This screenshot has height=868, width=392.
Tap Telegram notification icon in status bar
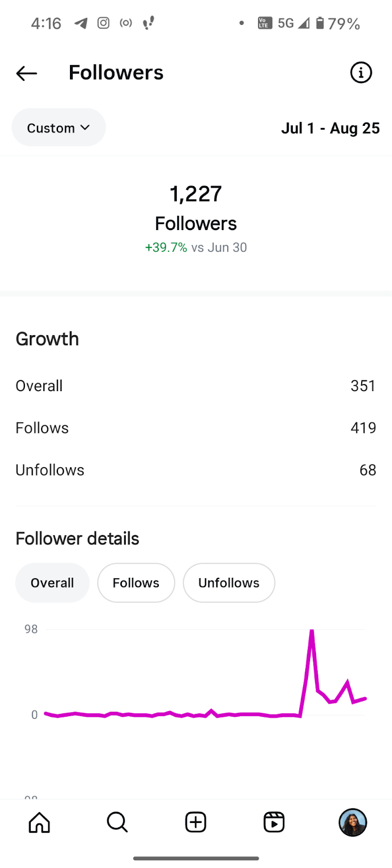81,23
